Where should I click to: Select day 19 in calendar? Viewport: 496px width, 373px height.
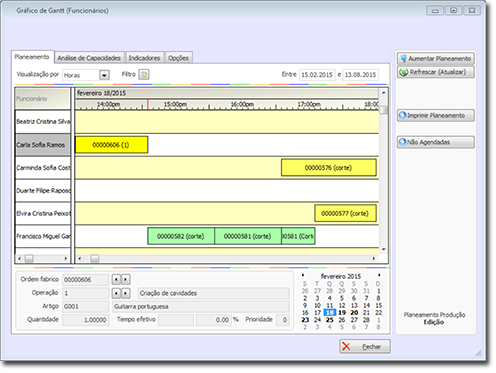[342, 313]
